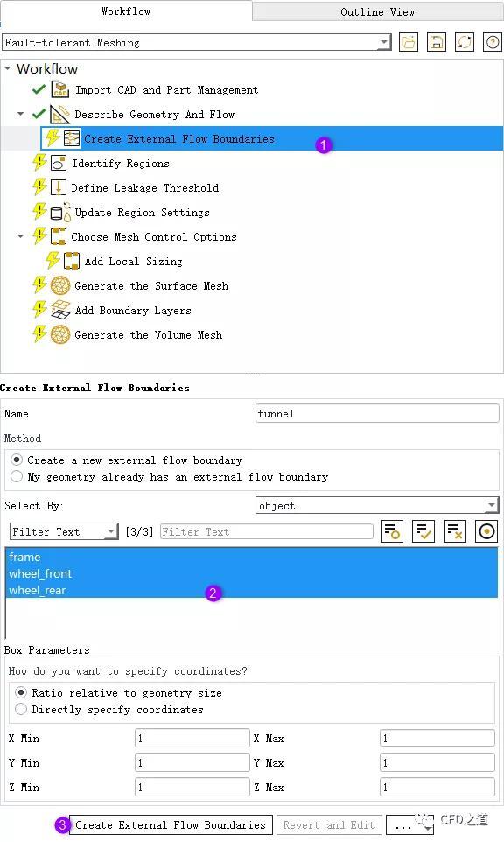Click the Revert and Edit button

[x=328, y=824]
